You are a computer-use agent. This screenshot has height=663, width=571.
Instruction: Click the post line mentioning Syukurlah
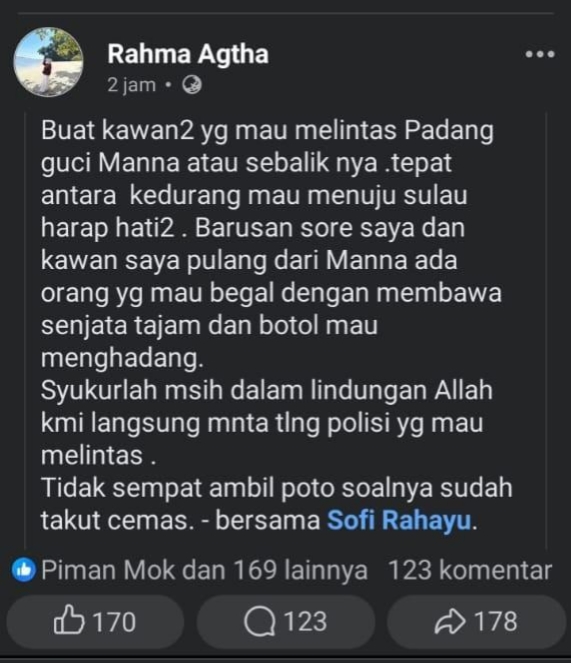pyautogui.click(x=267, y=390)
